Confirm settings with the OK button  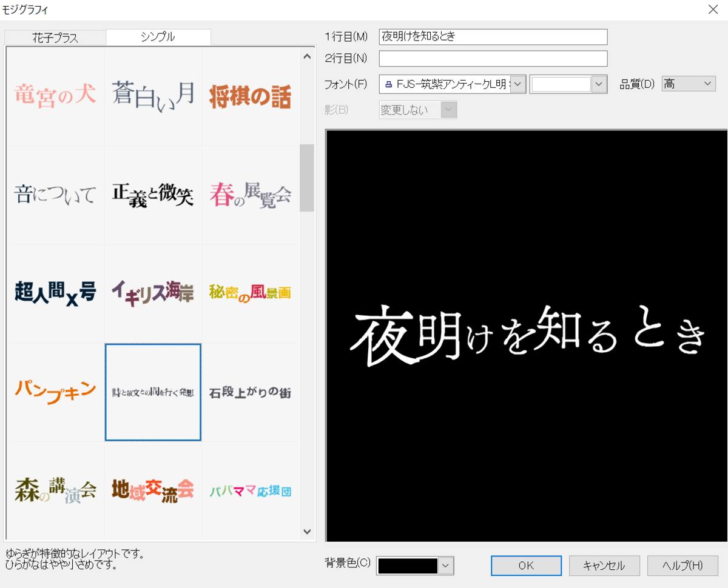point(525,566)
